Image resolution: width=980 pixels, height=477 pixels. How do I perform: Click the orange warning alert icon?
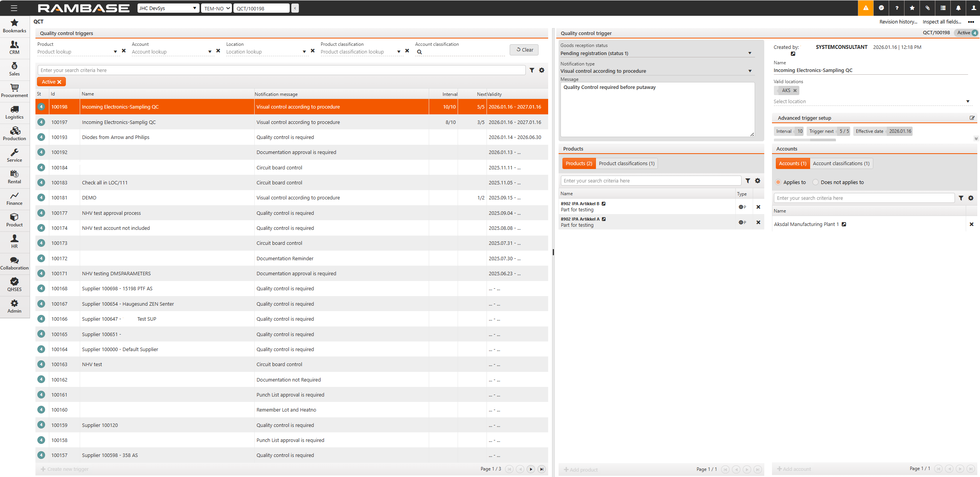pyautogui.click(x=865, y=8)
